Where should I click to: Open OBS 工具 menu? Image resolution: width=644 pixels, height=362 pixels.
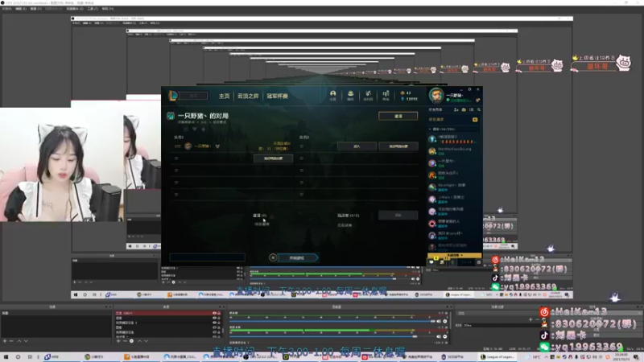click(93, 9)
